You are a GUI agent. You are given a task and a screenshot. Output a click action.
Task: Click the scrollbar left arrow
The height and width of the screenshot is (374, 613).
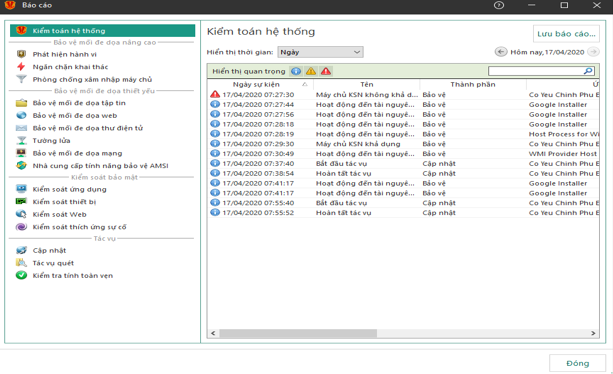(213, 333)
